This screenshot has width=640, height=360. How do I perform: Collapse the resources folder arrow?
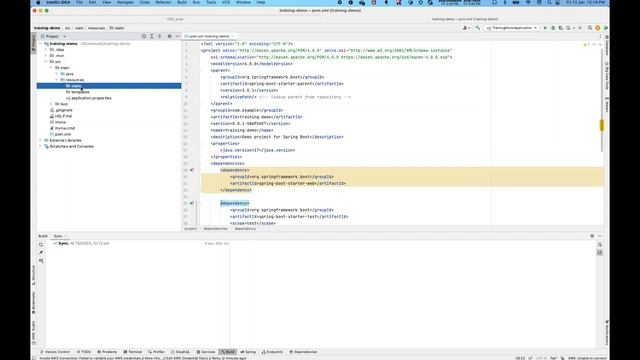tap(56, 80)
